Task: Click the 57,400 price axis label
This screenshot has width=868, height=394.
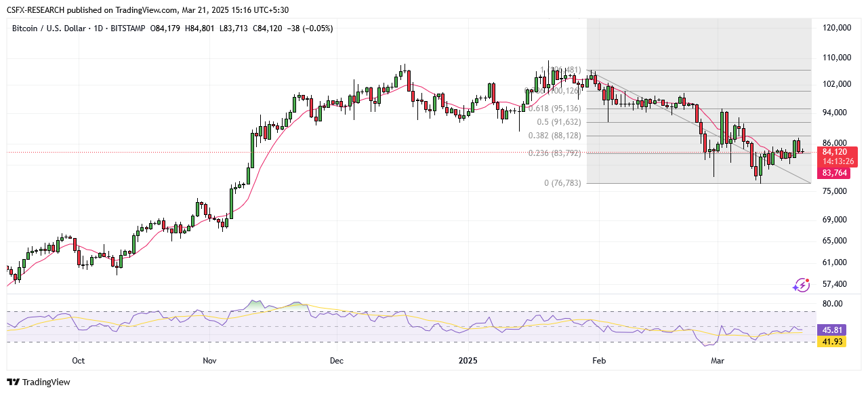Action: click(834, 284)
